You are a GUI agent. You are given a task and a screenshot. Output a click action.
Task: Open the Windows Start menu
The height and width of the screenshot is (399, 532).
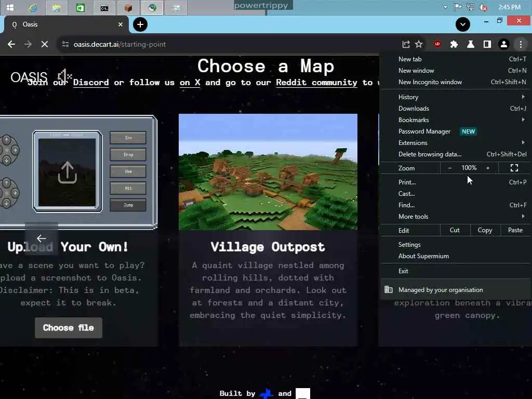click(x=10, y=7)
